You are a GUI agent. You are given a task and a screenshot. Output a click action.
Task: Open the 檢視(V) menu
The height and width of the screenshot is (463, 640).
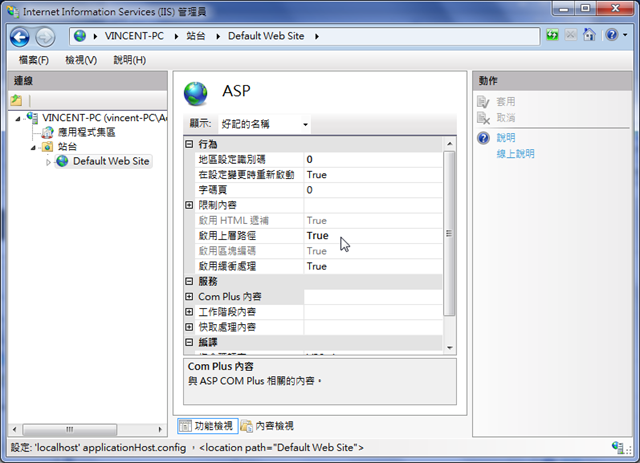point(81,60)
